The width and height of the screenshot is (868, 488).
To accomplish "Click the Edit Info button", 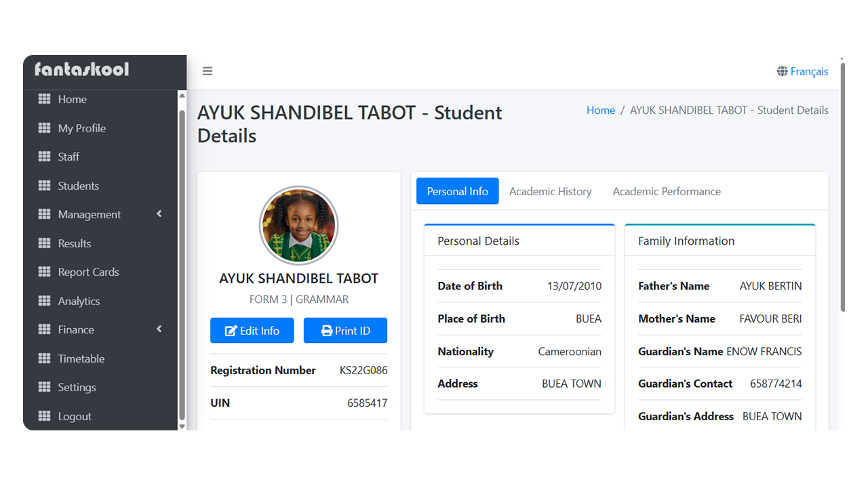I will [252, 331].
